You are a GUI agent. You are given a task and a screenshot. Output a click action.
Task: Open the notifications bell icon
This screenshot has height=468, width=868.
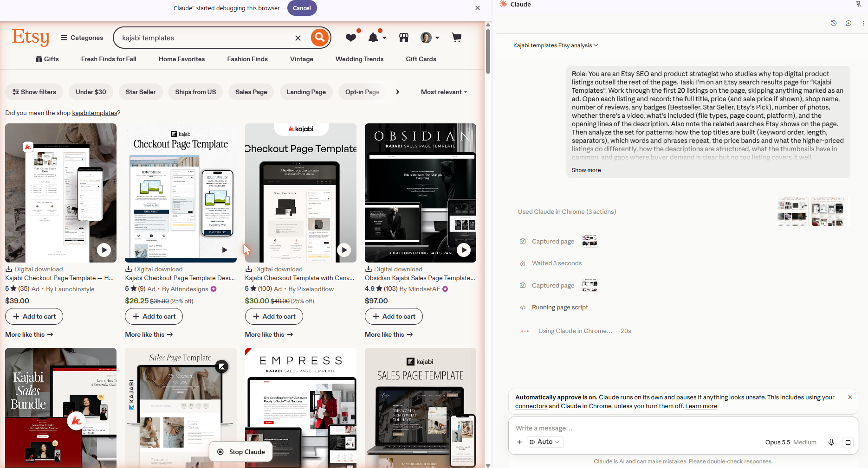pyautogui.click(x=373, y=38)
